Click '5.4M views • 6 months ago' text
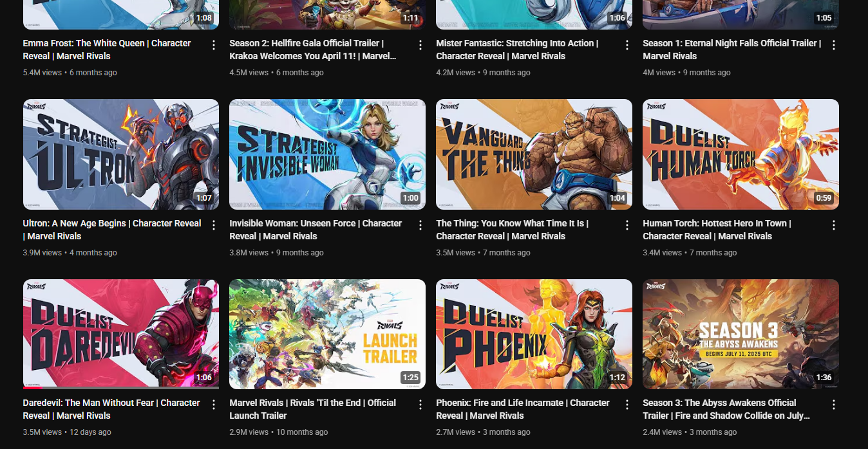Viewport: 868px width, 449px height. coord(70,73)
